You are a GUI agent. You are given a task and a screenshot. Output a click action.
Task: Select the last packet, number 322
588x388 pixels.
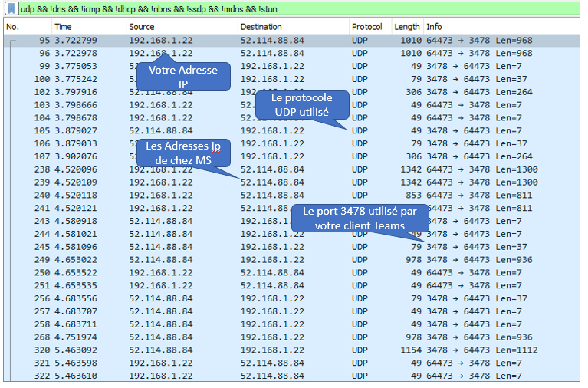(230, 376)
